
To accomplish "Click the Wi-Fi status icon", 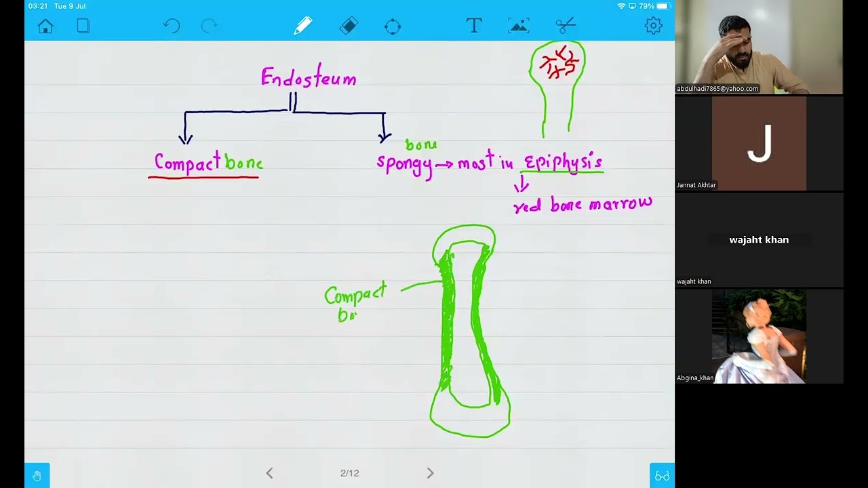I will click(x=621, y=6).
